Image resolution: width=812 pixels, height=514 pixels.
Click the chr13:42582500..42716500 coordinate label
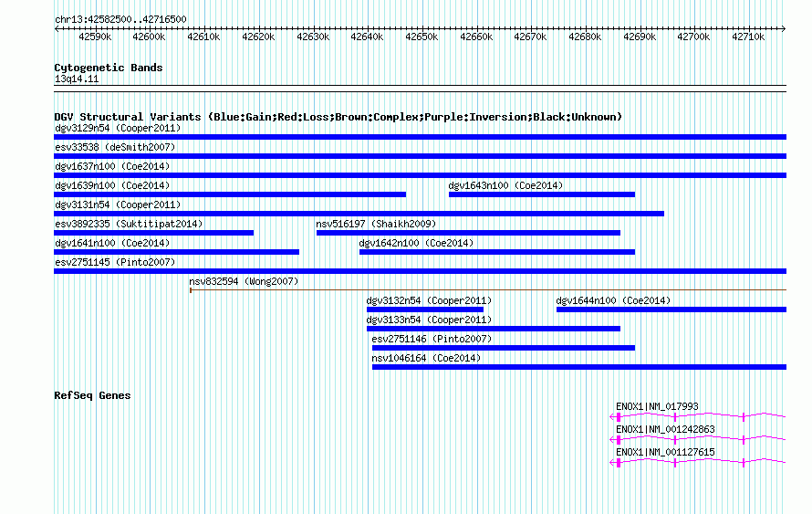(120, 19)
